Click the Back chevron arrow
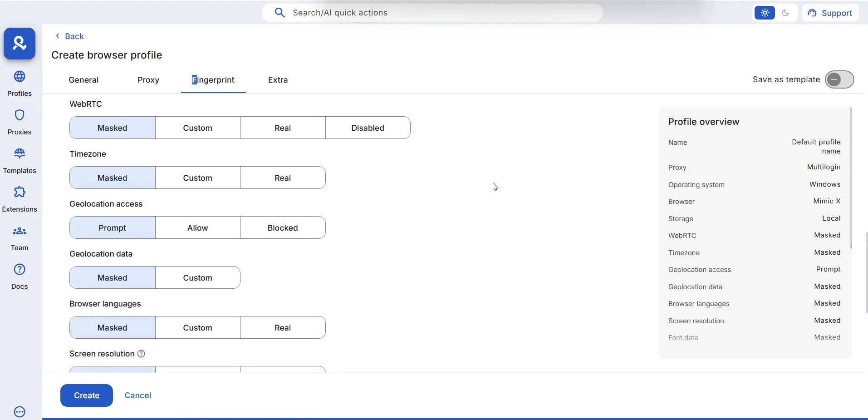Viewport: 868px width, 420px height. pos(58,36)
